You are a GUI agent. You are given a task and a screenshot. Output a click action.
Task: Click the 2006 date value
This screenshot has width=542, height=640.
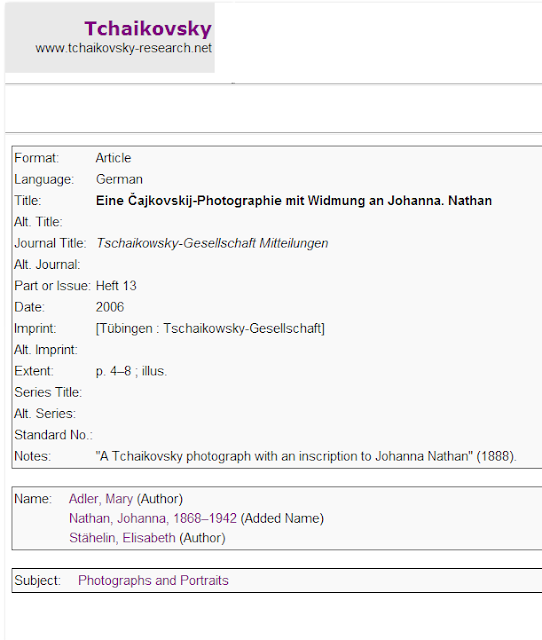click(x=110, y=307)
